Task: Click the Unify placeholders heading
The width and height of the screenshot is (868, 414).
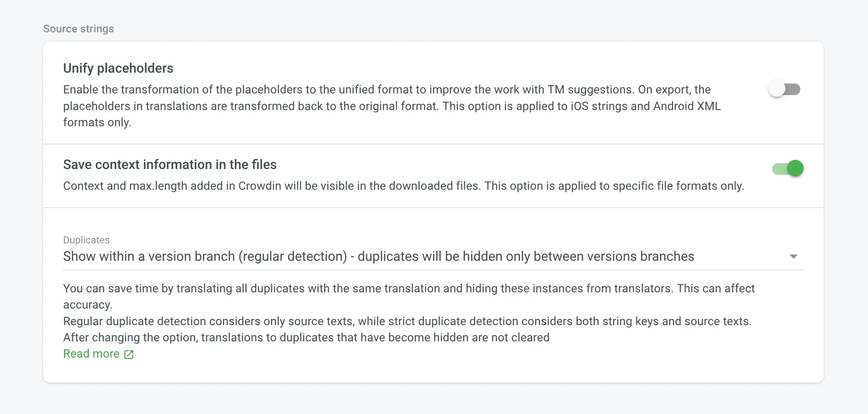Action: point(118,68)
